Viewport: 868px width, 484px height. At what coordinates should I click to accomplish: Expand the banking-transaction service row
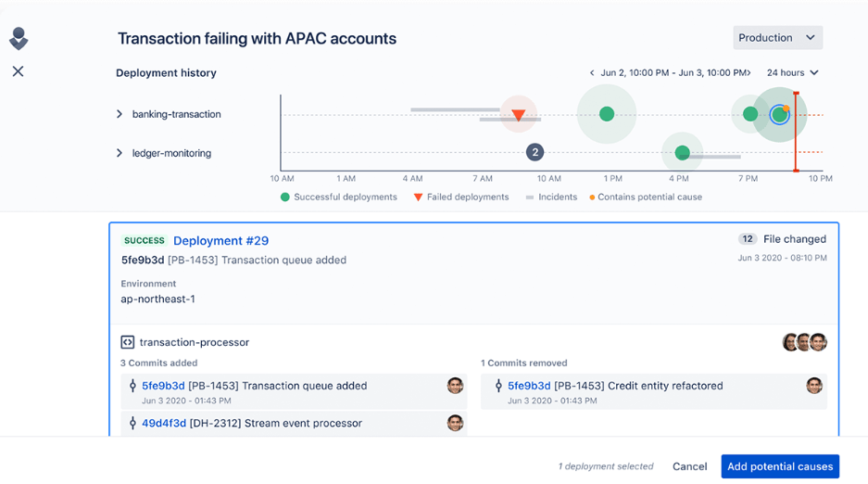click(120, 114)
